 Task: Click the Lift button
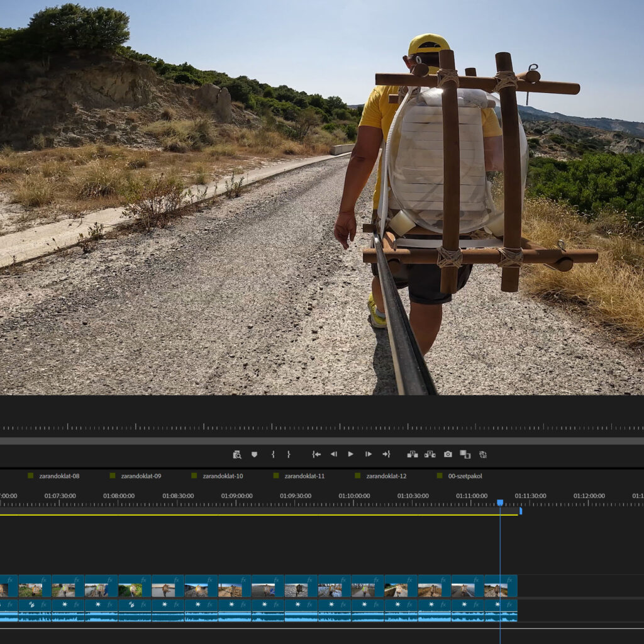coord(413,454)
